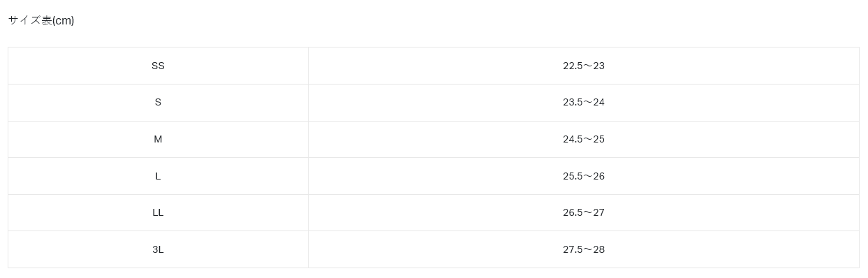868x278 pixels.
Task: Click the 27.5～28 measurement cell
Action: point(584,249)
